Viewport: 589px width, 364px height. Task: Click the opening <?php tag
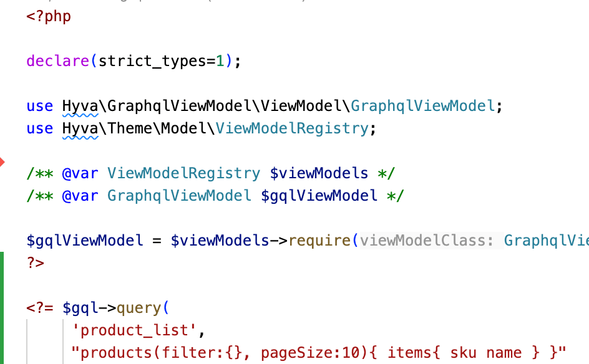click(49, 16)
